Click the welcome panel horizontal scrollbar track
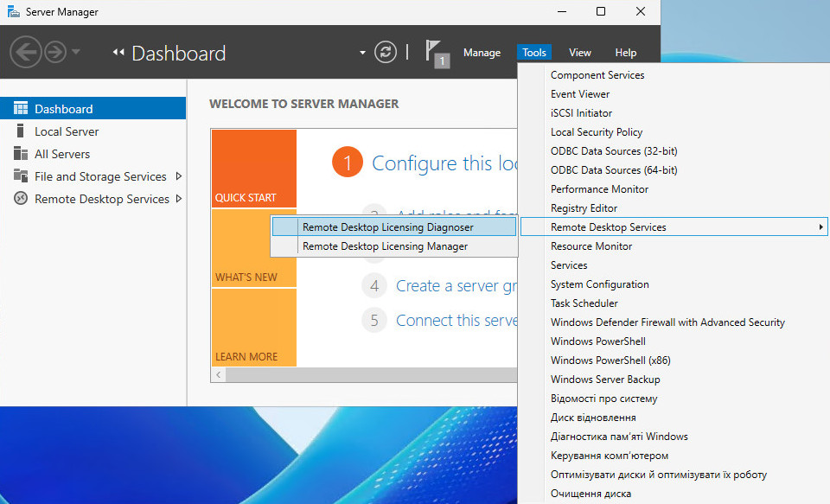The image size is (830, 504). [371, 375]
